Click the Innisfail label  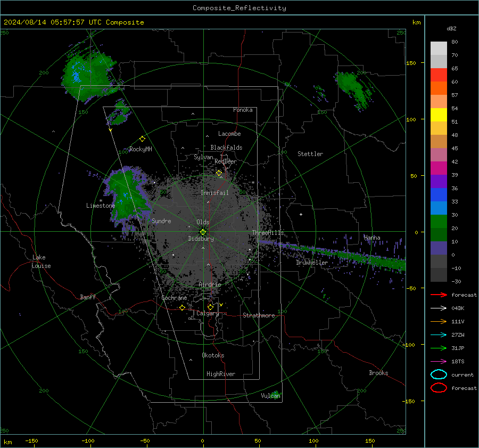point(214,193)
